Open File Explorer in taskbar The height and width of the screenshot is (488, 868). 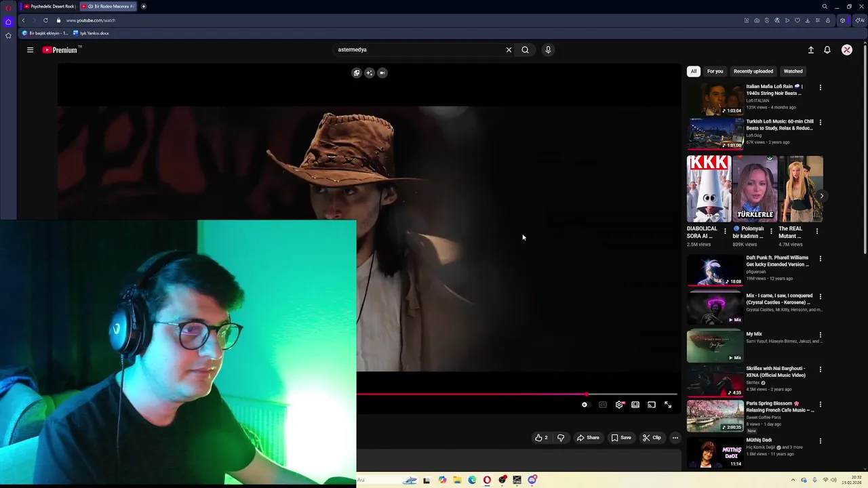[x=457, y=480]
